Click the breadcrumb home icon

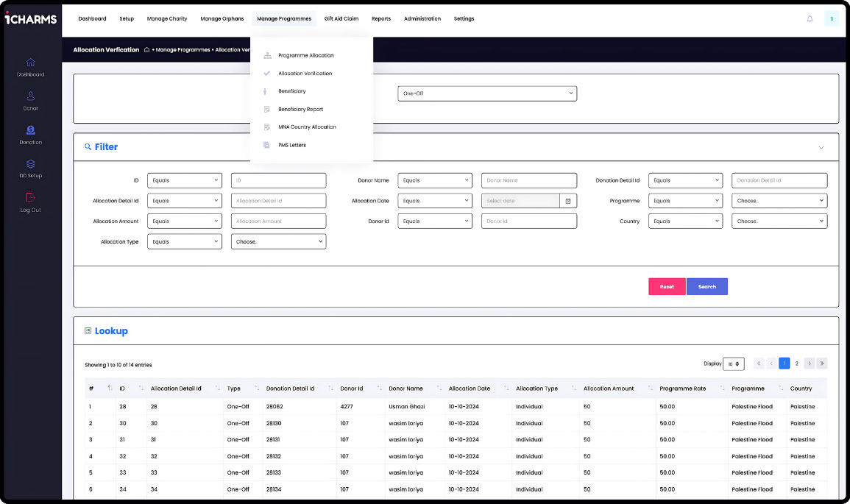[x=146, y=50]
